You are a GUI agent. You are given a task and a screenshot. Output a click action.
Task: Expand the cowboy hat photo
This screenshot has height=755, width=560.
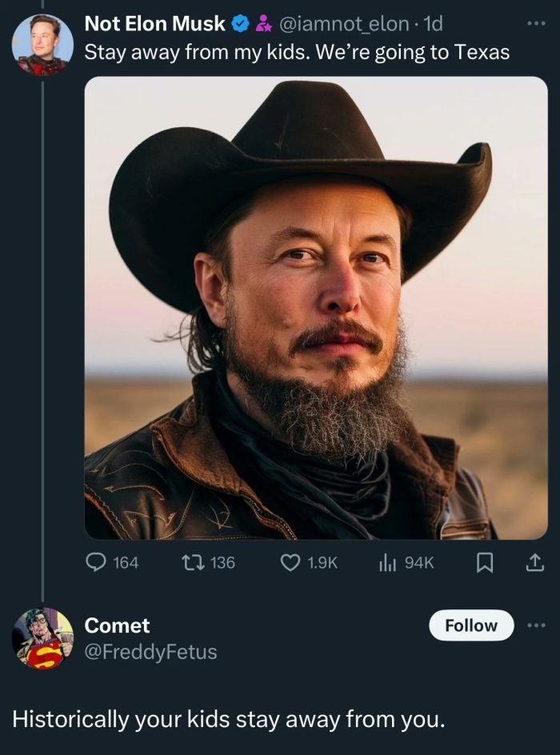pyautogui.click(x=316, y=308)
